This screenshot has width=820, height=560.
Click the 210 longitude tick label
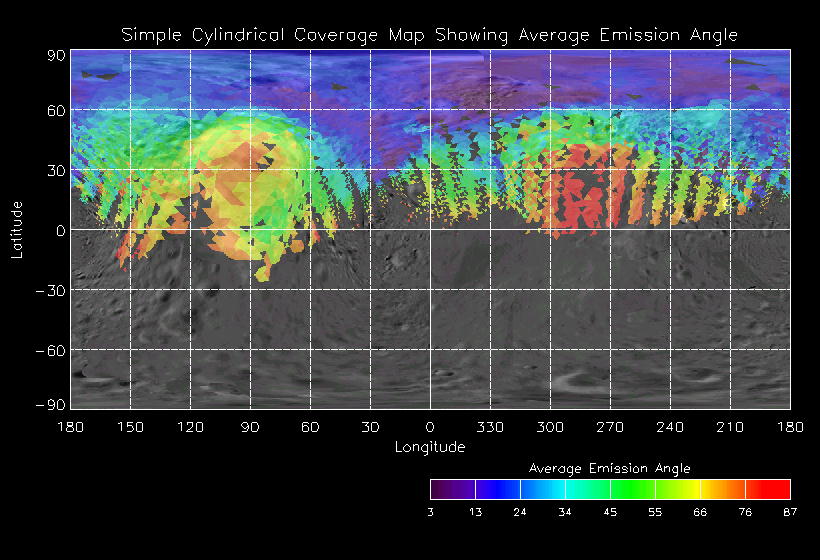[x=730, y=427]
